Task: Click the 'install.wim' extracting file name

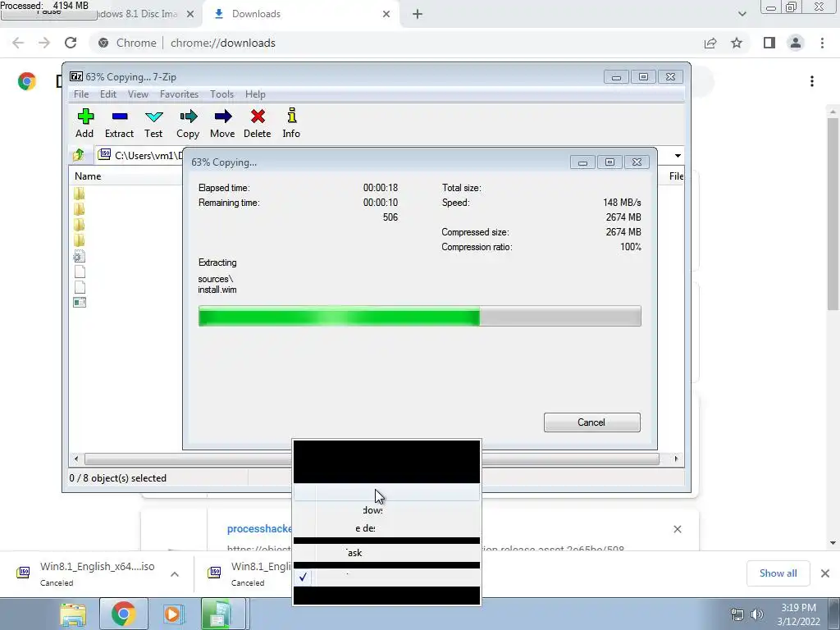Action: point(217,290)
